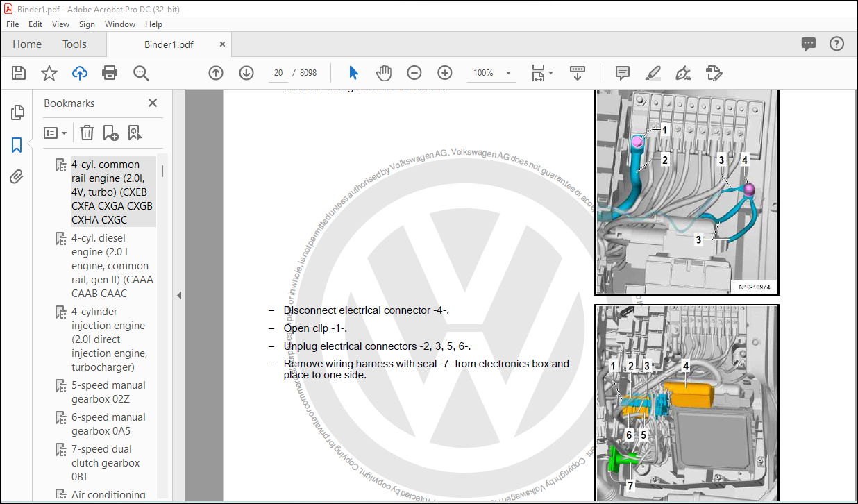Open 4-cyl. common rail engine bookmark

[112, 192]
